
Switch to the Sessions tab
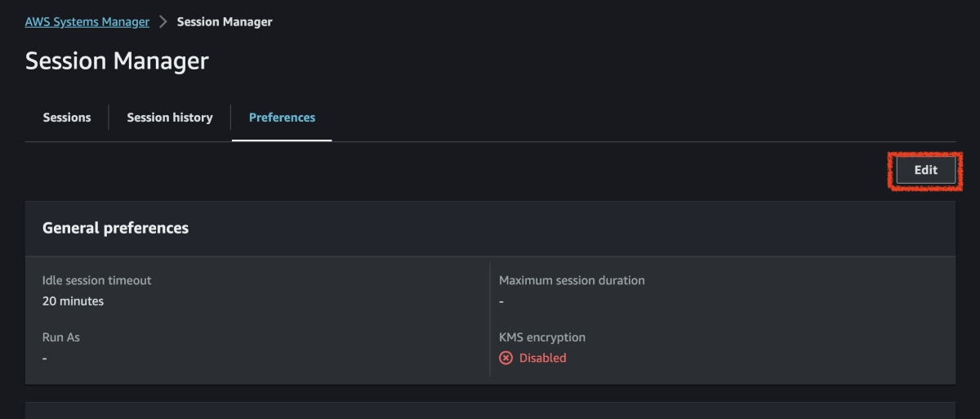[67, 118]
